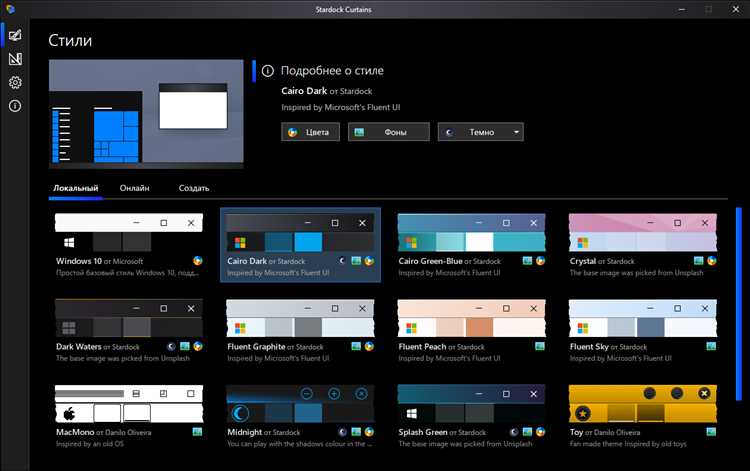
Task: Click the Cairo Dark от Stardock title in details
Action: [x=327, y=91]
